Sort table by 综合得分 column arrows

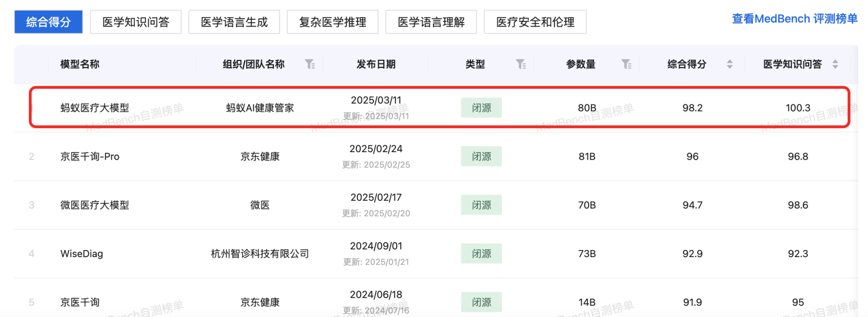(730, 64)
